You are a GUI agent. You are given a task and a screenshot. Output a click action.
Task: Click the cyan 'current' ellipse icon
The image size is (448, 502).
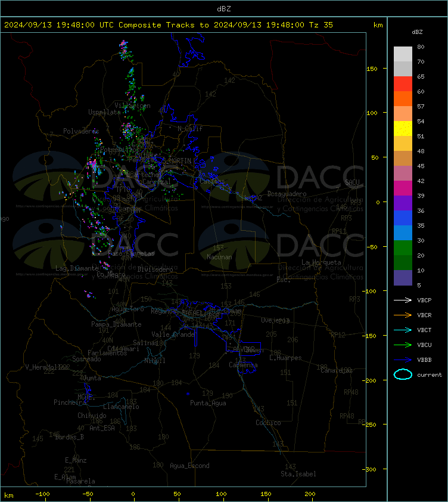tap(403, 374)
